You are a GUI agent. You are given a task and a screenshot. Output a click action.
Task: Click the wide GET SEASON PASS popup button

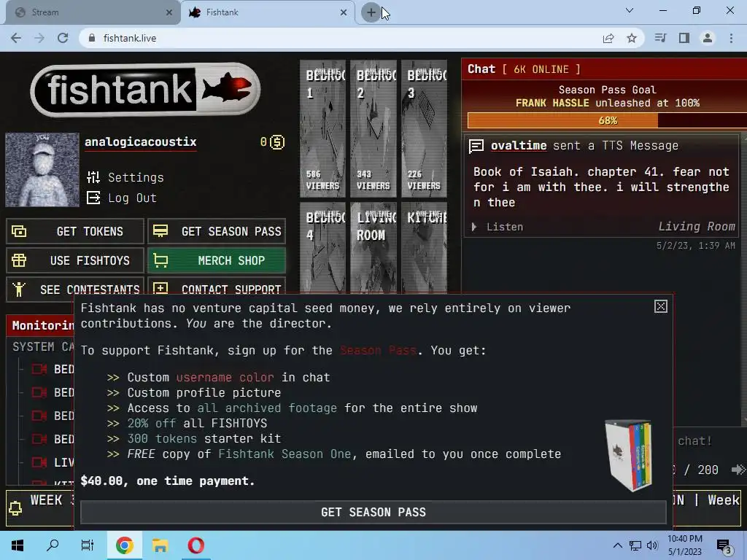(x=373, y=512)
